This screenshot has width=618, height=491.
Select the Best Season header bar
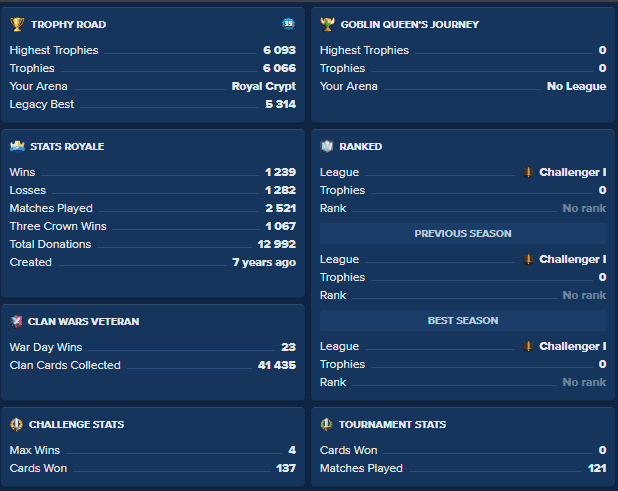pyautogui.click(x=462, y=321)
